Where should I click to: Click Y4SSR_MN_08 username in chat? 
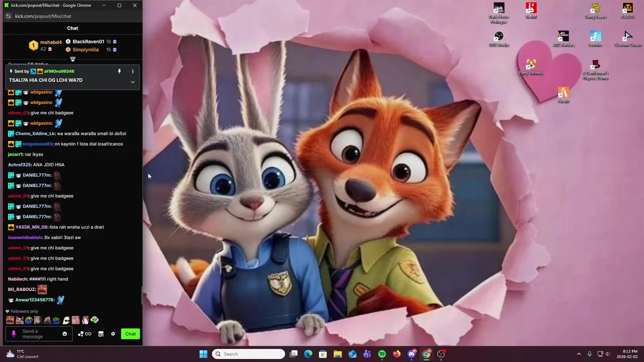pyautogui.click(x=31, y=227)
